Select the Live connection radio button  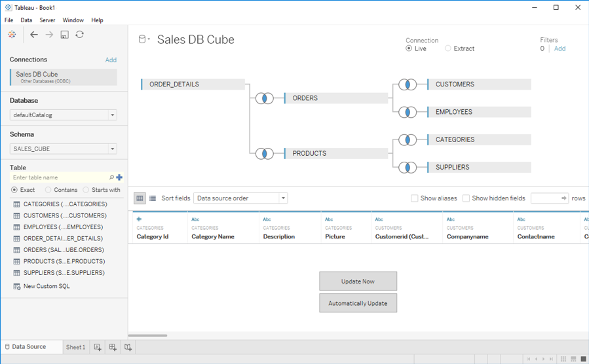click(x=409, y=48)
